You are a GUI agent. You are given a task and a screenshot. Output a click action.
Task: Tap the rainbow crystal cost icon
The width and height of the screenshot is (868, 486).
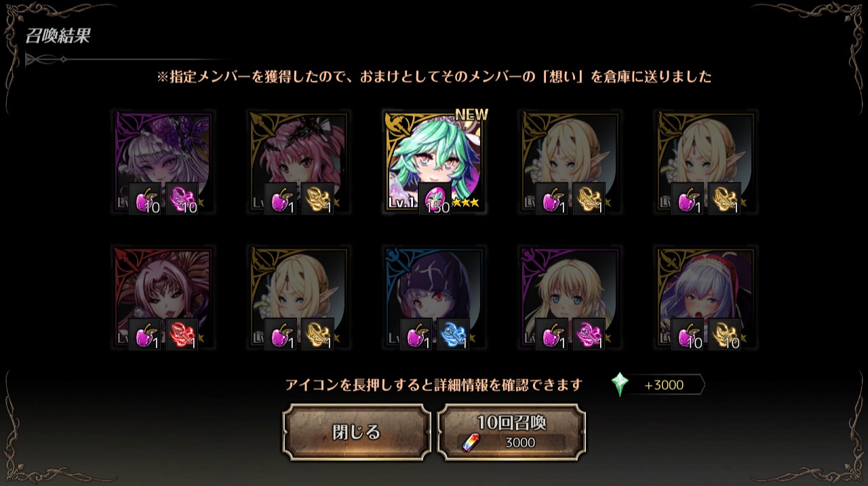tap(469, 443)
